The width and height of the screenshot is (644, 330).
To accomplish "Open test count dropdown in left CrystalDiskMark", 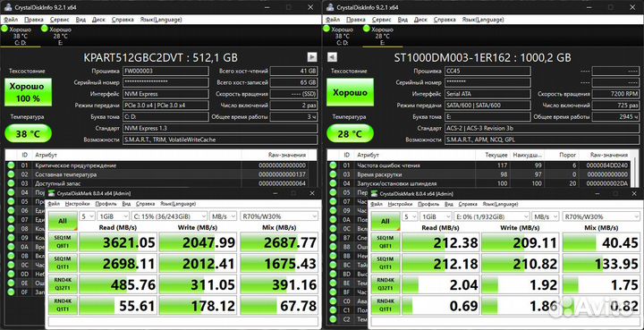I will pyautogui.click(x=87, y=216).
